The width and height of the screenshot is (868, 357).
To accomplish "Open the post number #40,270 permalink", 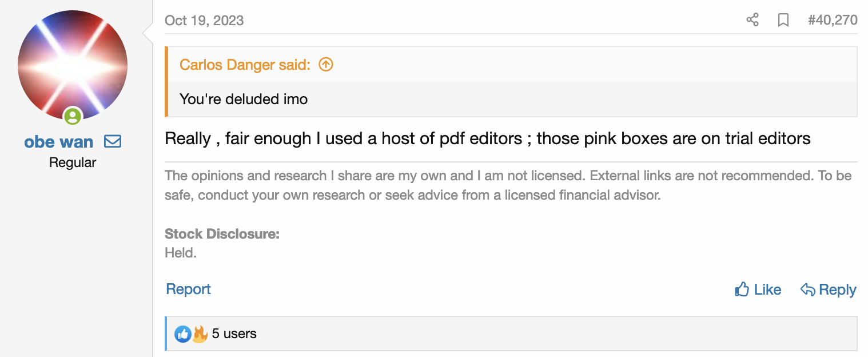I will pyautogui.click(x=833, y=20).
